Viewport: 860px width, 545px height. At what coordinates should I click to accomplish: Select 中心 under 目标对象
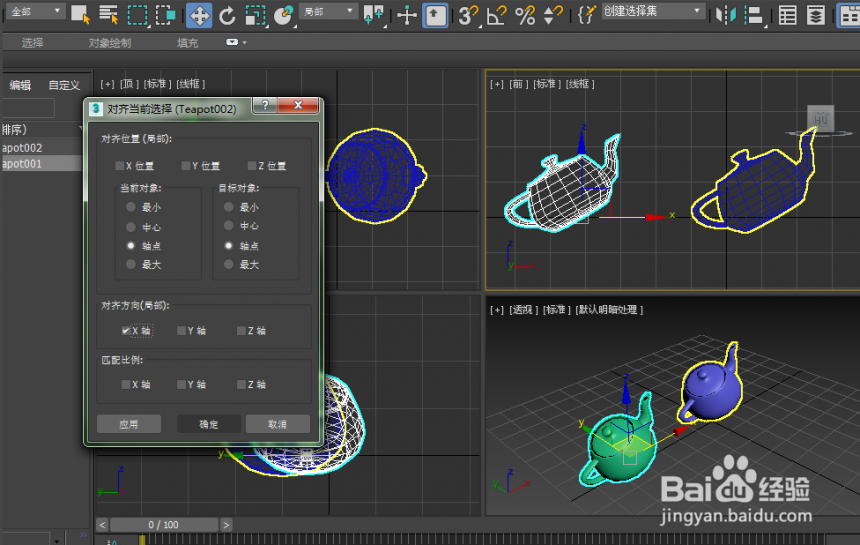(229, 225)
